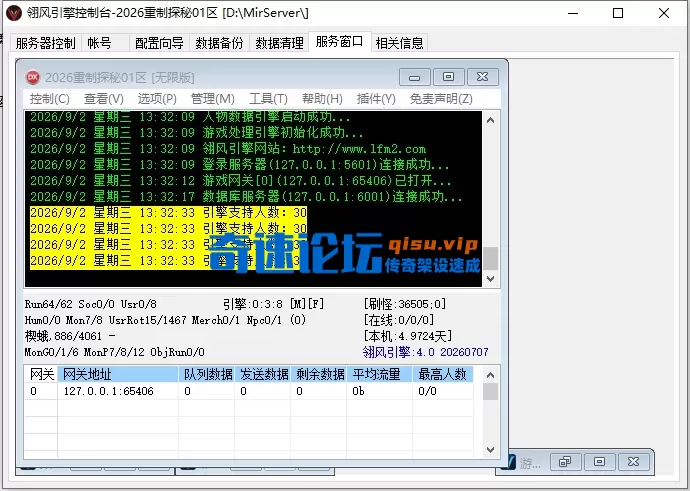Image resolution: width=690 pixels, height=491 pixels.
Task: Maximize the minimized 游... child window
Action: (599, 462)
